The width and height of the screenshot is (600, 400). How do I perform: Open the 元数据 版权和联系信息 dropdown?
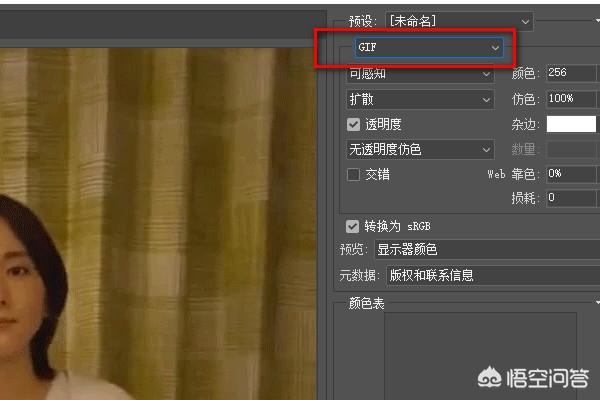click(493, 276)
